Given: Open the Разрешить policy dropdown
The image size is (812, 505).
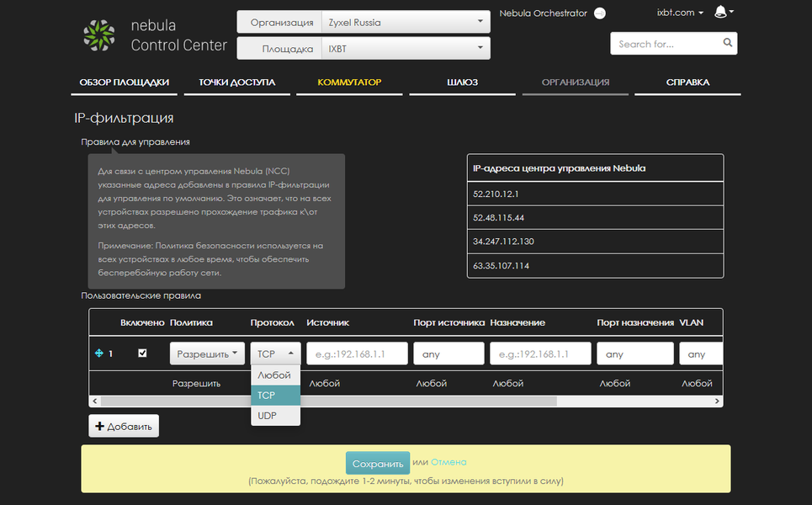Looking at the screenshot, I should coord(207,353).
